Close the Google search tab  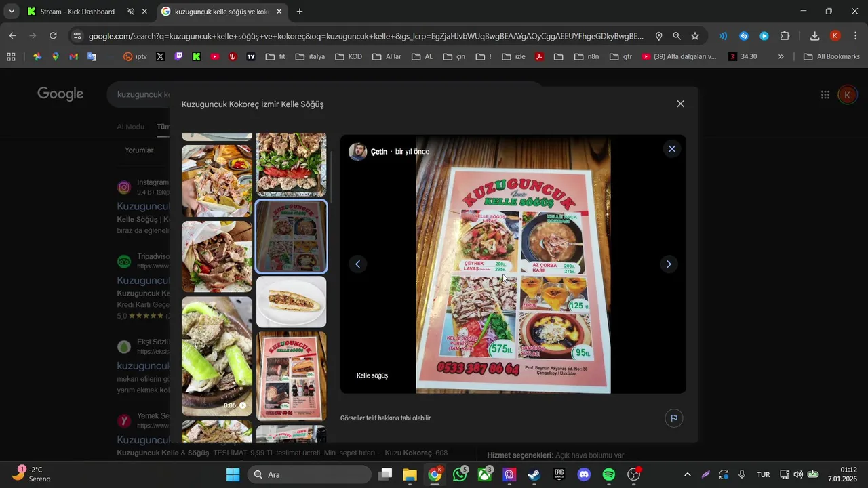click(279, 12)
